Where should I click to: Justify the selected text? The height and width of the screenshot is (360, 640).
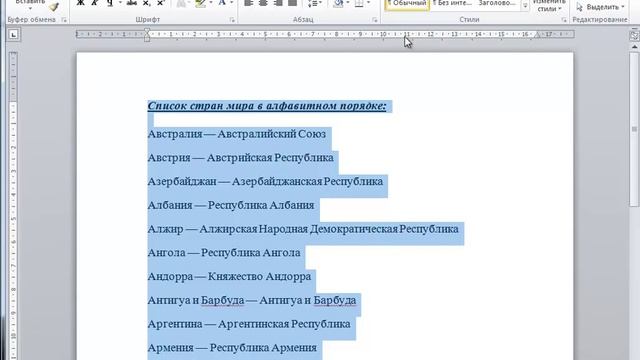point(292,3)
